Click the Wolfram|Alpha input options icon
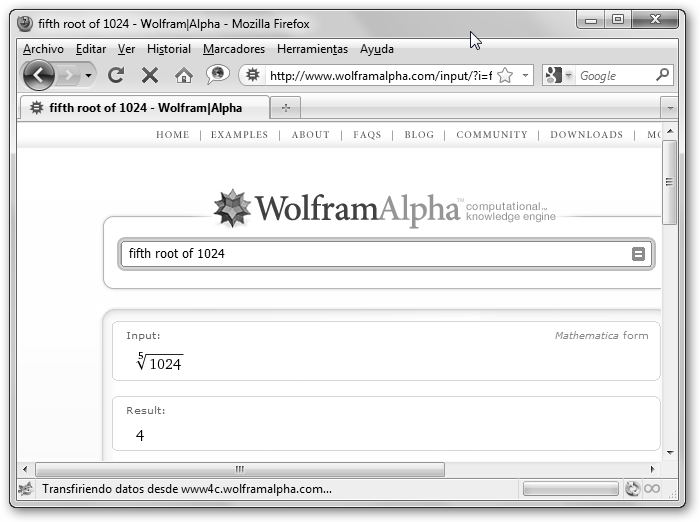 click(x=638, y=254)
